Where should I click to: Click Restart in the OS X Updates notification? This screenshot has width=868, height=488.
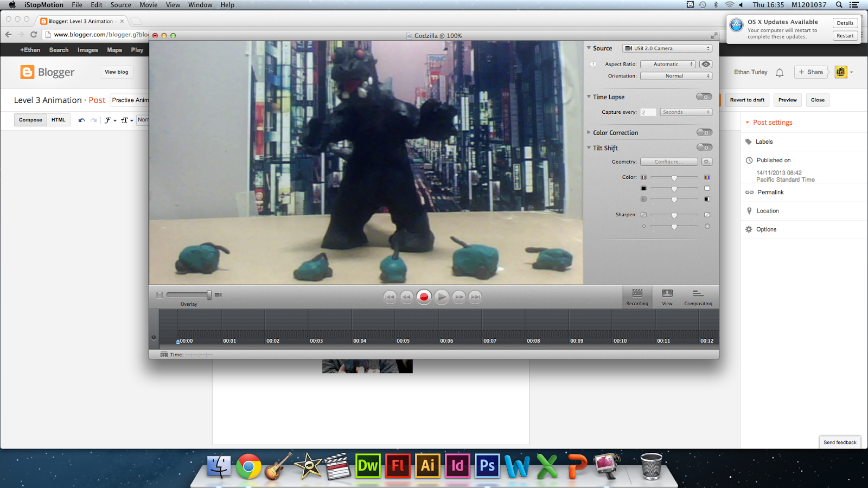(845, 36)
